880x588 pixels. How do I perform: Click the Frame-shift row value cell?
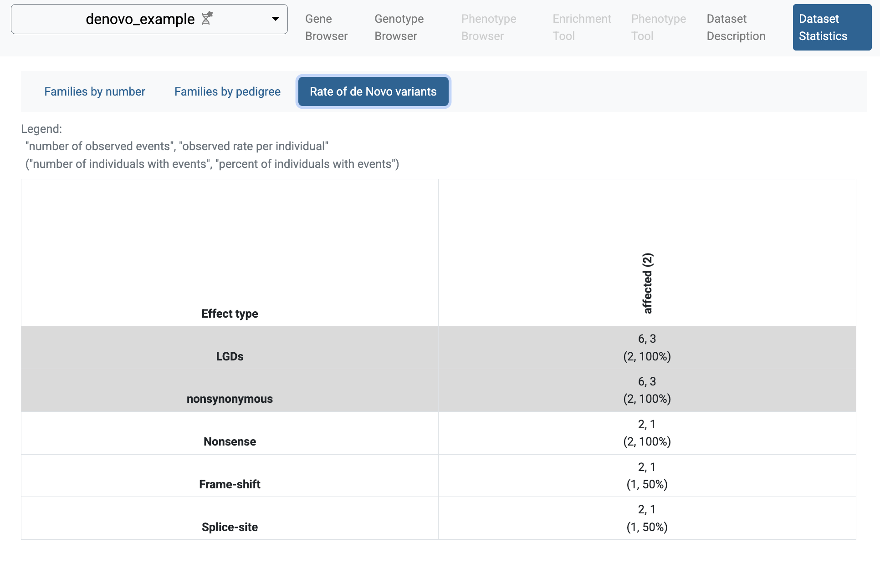point(647,476)
